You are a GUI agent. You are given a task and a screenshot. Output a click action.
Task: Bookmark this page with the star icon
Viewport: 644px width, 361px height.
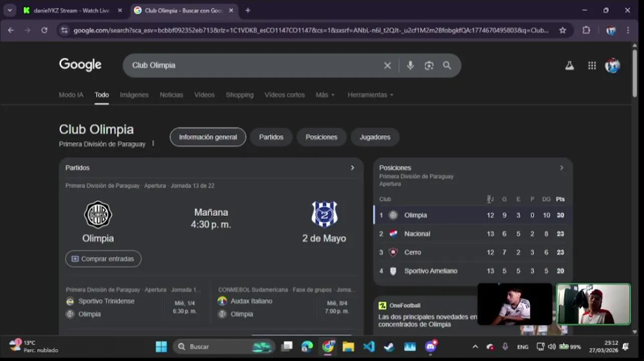pos(563,30)
